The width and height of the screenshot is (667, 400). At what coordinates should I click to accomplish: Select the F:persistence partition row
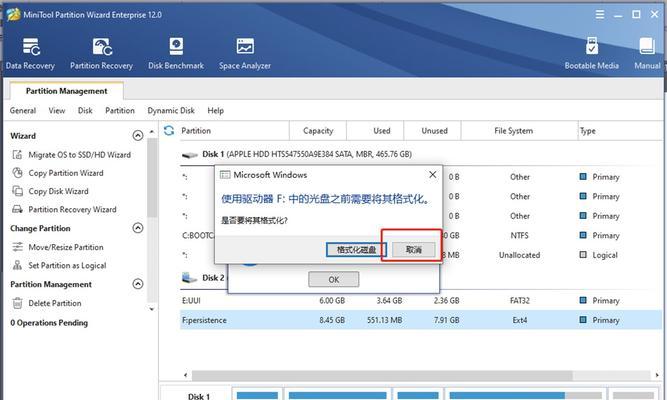[421, 320]
